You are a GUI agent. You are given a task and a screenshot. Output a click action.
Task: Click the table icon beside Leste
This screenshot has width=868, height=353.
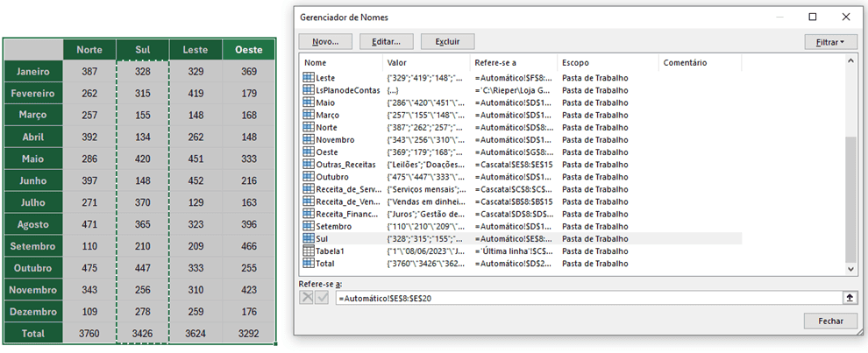[x=309, y=78]
